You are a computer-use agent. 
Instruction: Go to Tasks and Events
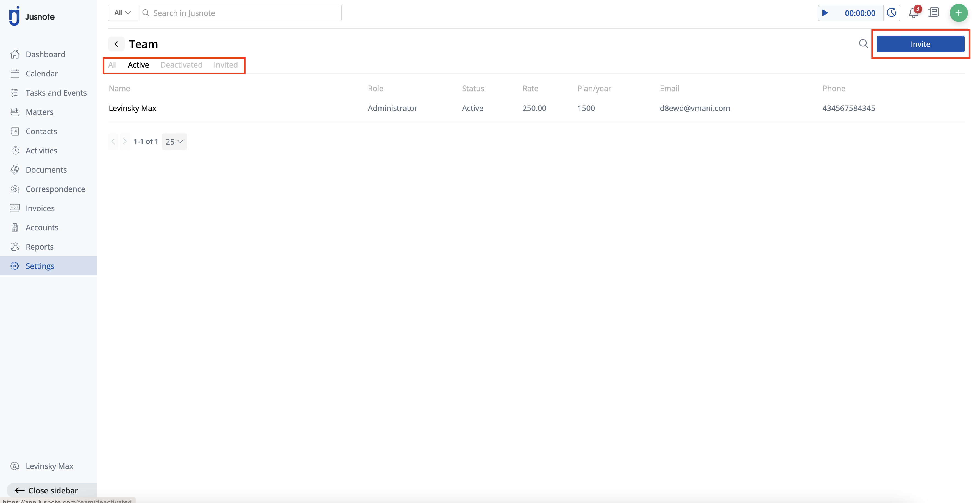click(x=56, y=93)
